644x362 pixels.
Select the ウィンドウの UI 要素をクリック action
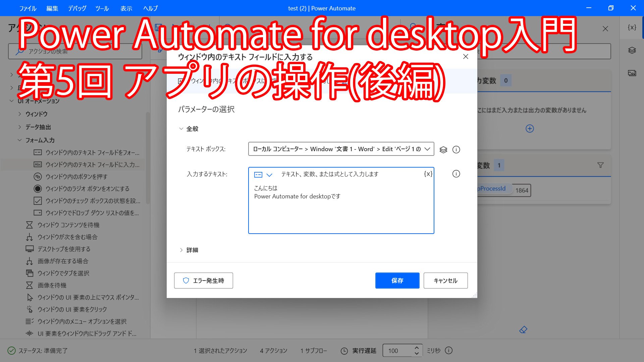click(66, 309)
